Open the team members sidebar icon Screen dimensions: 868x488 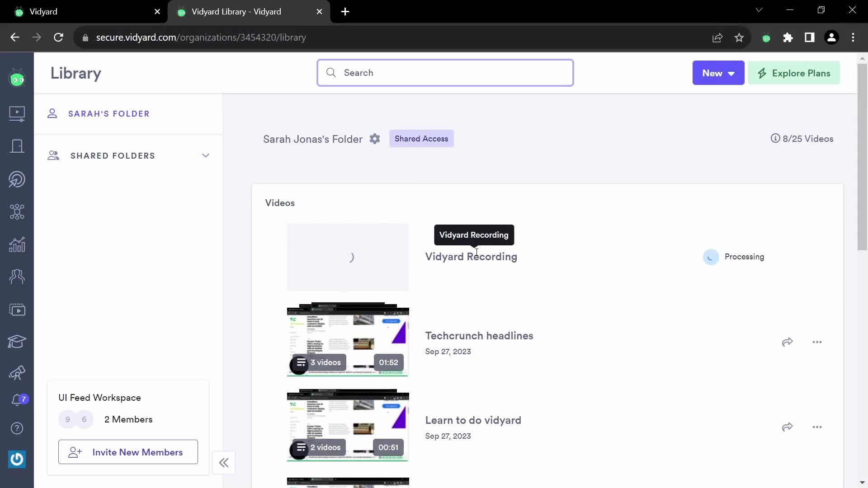[x=17, y=277]
